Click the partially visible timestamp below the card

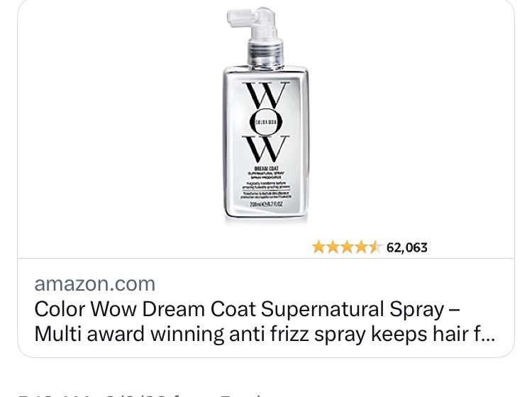pos(141,395)
